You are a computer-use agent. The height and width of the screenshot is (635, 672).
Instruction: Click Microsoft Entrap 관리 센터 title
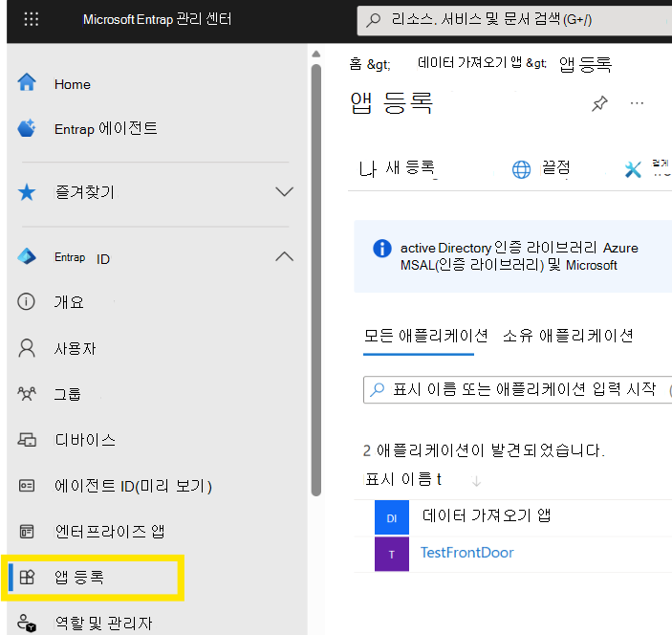coord(157,19)
